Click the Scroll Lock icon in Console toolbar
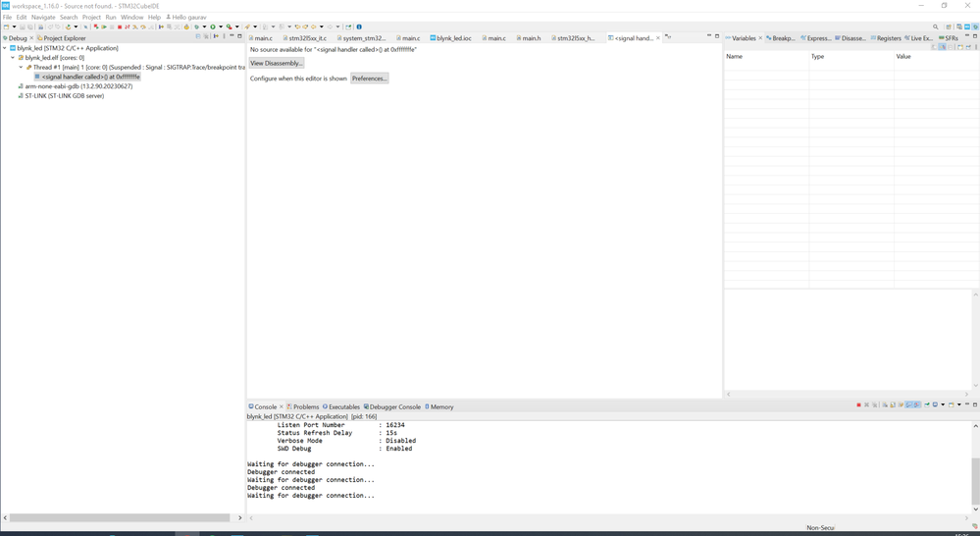This screenshot has width=980, height=536. [x=893, y=404]
